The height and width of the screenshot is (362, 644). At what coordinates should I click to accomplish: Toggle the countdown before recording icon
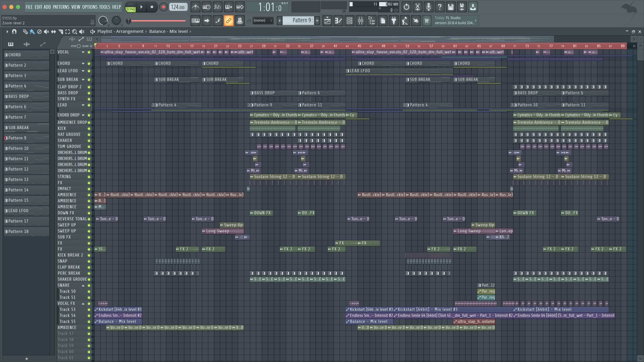pyautogui.click(x=218, y=7)
